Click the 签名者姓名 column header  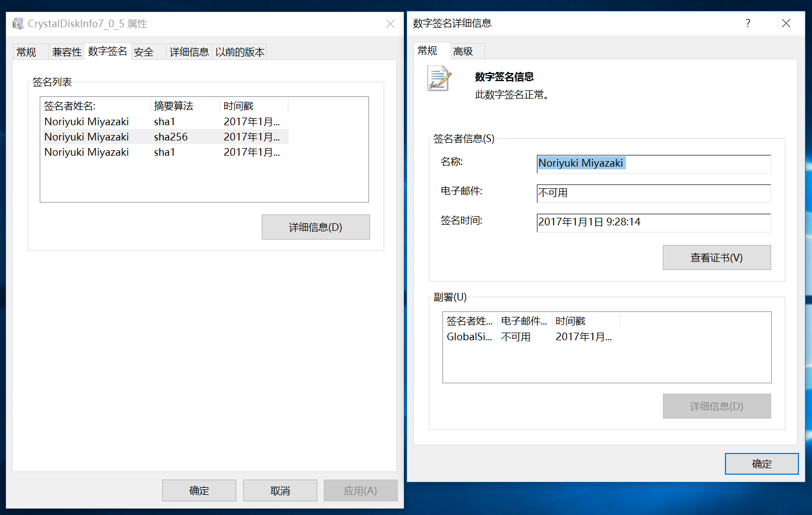(96, 106)
